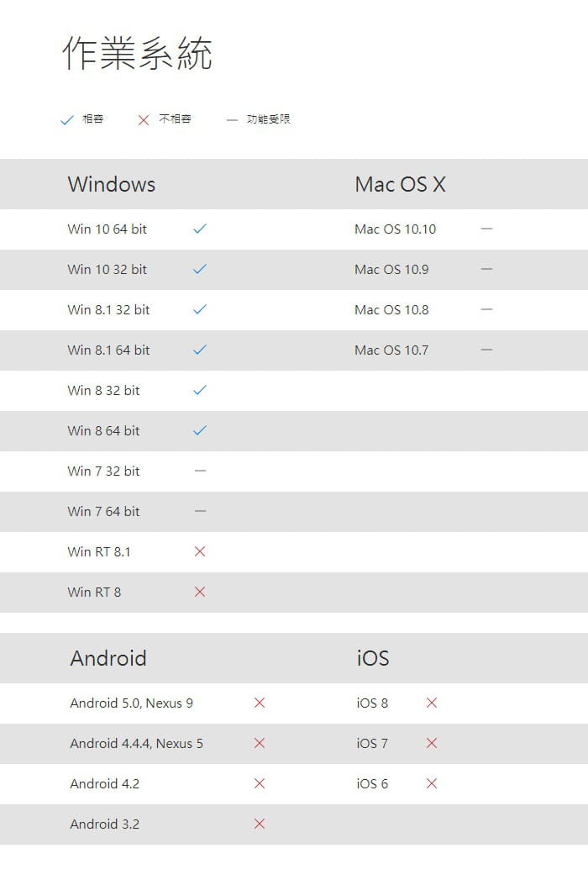This screenshot has height=885, width=588.
Task: Click the red X beside Android 3.2
Action: pyautogui.click(x=260, y=824)
